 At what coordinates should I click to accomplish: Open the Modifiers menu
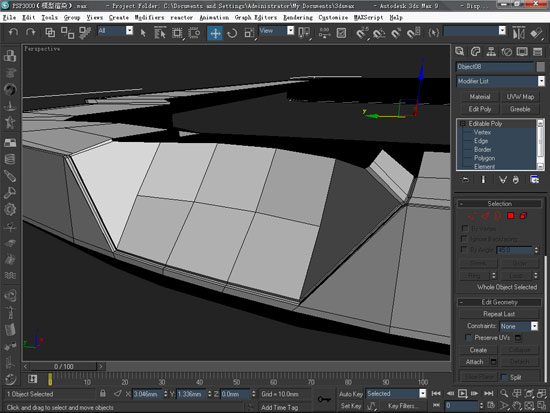[x=149, y=18]
